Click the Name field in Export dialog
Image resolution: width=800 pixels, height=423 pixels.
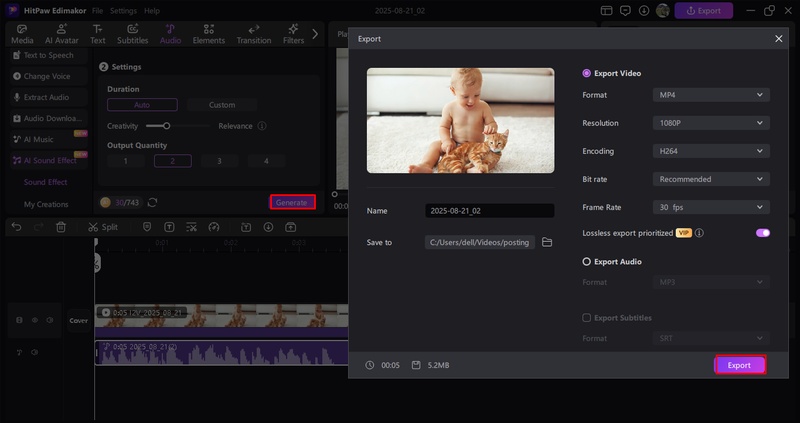click(490, 211)
